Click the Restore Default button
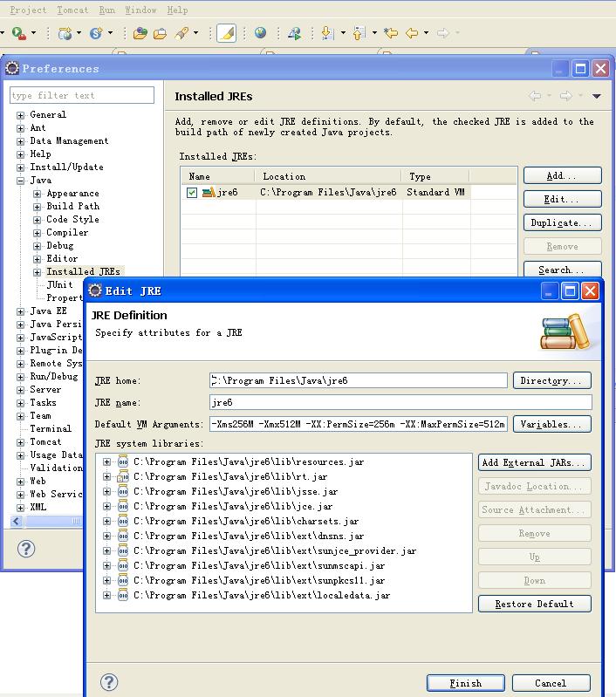The height and width of the screenshot is (697, 616). tap(535, 604)
